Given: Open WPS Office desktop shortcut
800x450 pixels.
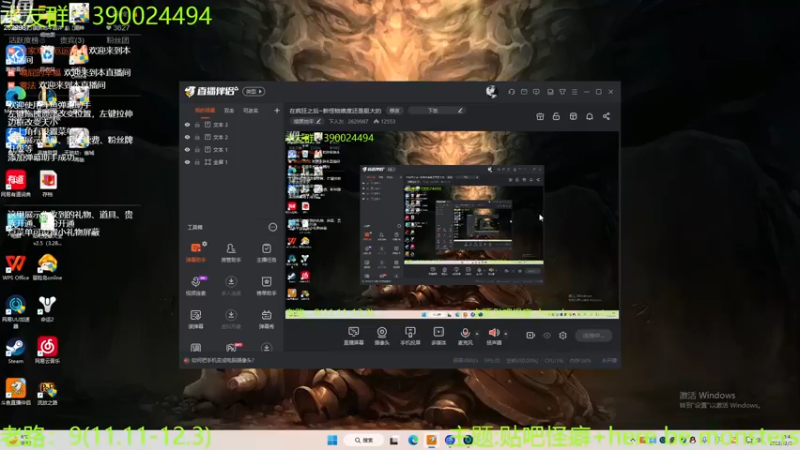Looking at the screenshot, I should (x=15, y=267).
